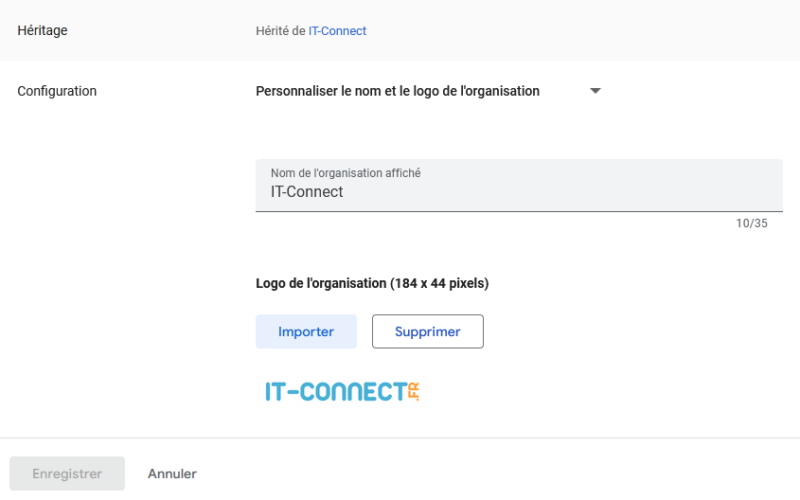Place cursor on "IT-Connect" text in name field
Screen dimensions: 800x500
coord(307,192)
